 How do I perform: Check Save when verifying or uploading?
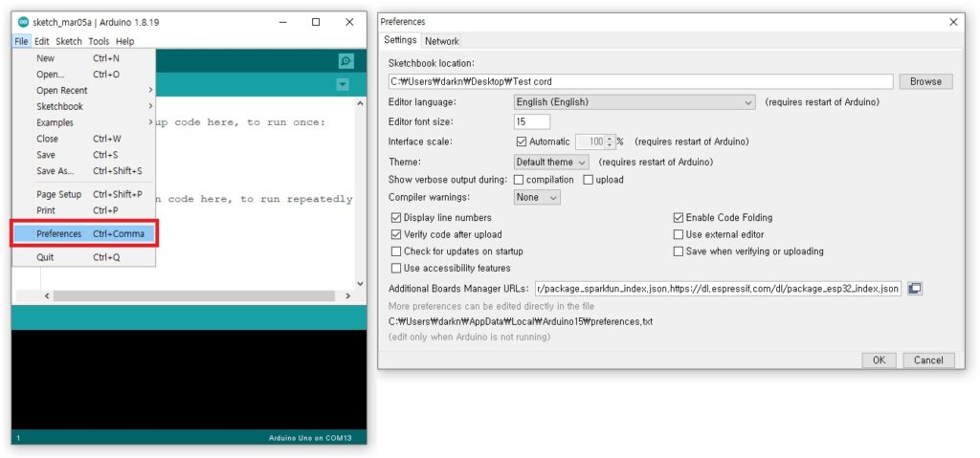(679, 251)
